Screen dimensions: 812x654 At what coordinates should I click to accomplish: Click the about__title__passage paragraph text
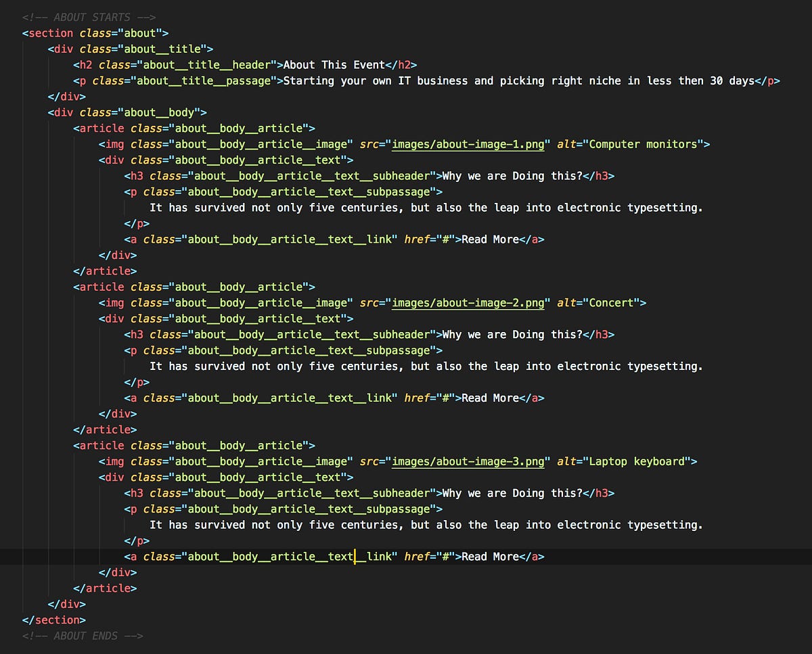[x=521, y=80]
